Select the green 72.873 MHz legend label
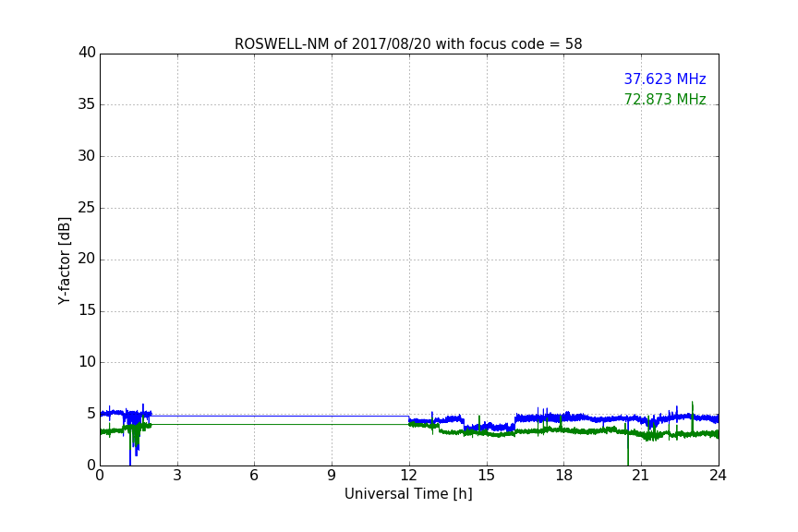 pyautogui.click(x=665, y=99)
